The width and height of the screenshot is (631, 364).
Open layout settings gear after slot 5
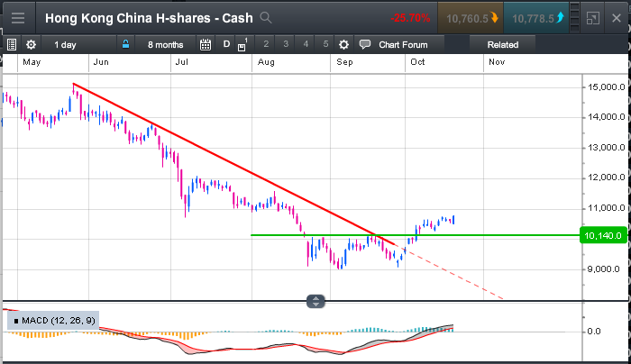click(x=343, y=45)
